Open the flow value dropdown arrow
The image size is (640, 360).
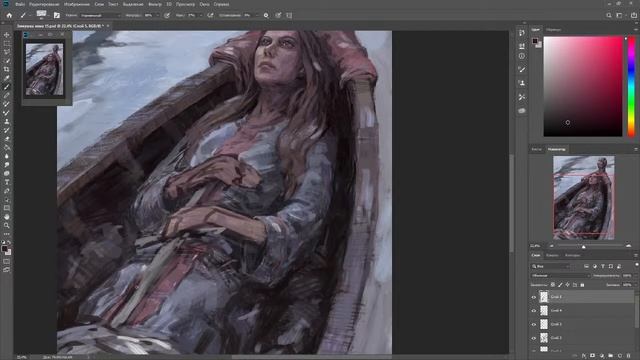[x=201, y=16]
